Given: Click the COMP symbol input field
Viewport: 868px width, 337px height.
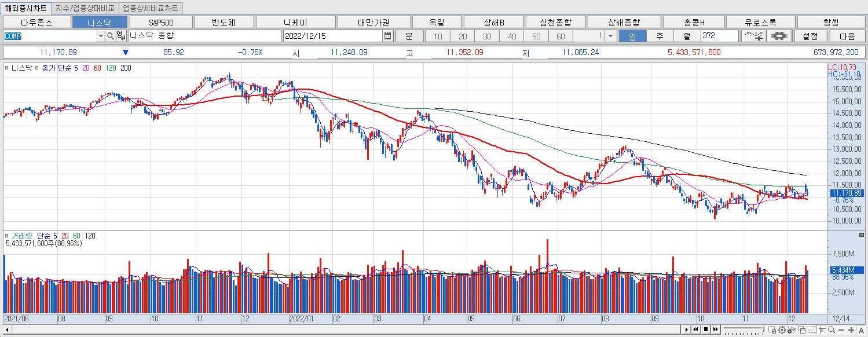Looking at the screenshot, I should [50, 36].
